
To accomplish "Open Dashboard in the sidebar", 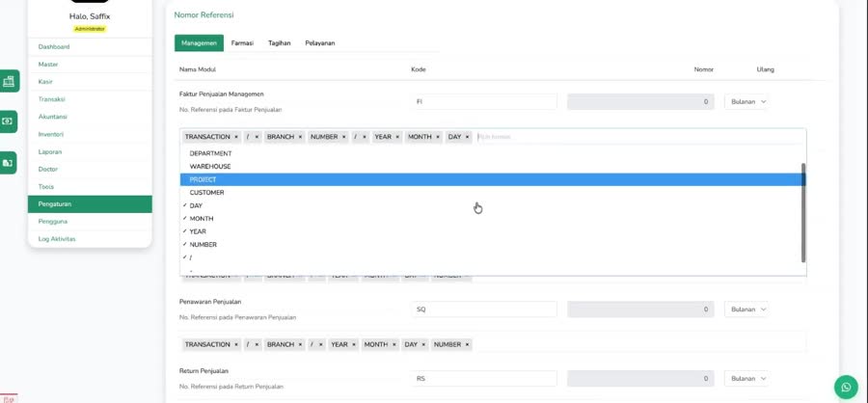I will pyautogui.click(x=90, y=47).
